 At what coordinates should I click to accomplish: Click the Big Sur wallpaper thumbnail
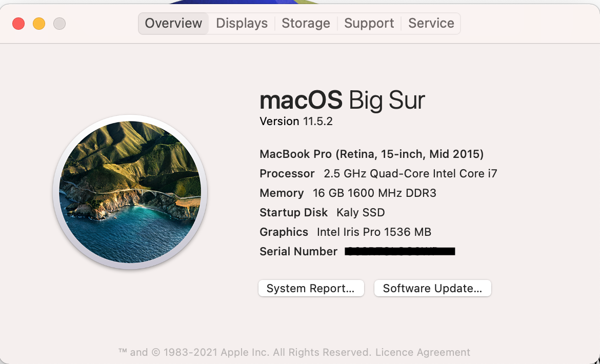click(x=130, y=192)
